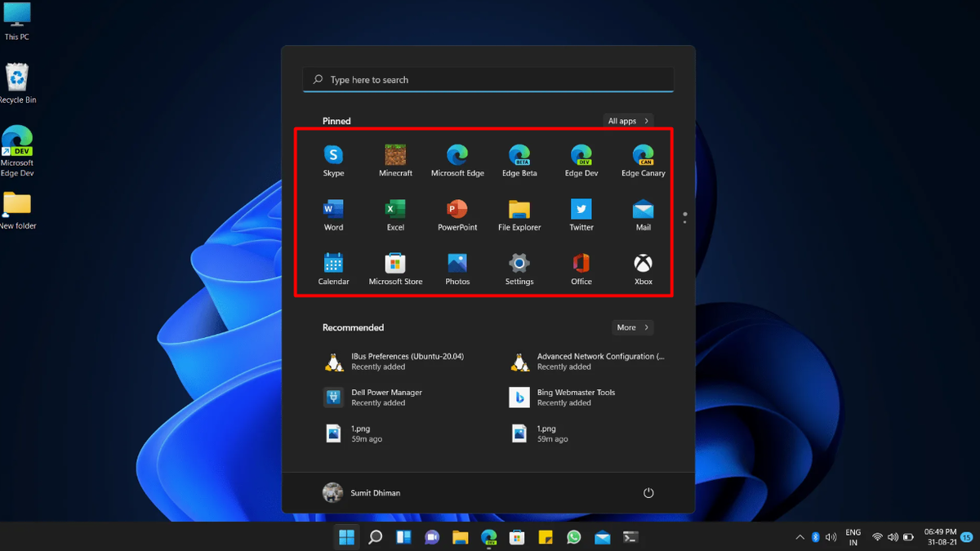Open Edge Dev browser on taskbar

(x=488, y=537)
